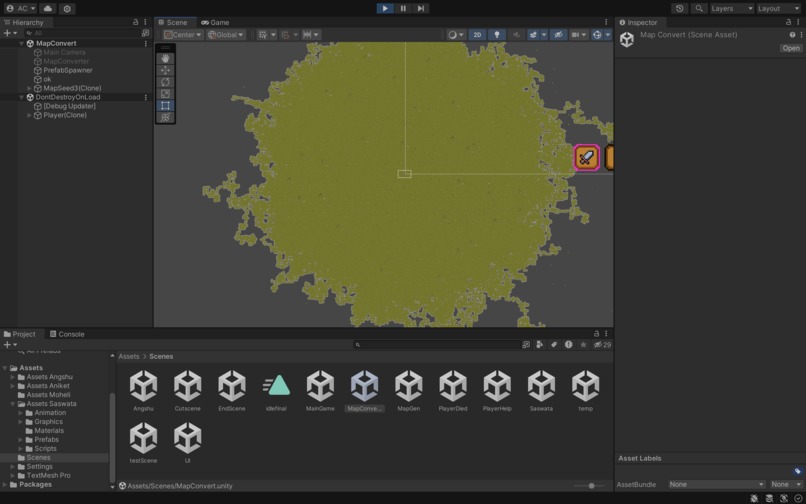Start Play mode
806x504 pixels.
coord(384,8)
